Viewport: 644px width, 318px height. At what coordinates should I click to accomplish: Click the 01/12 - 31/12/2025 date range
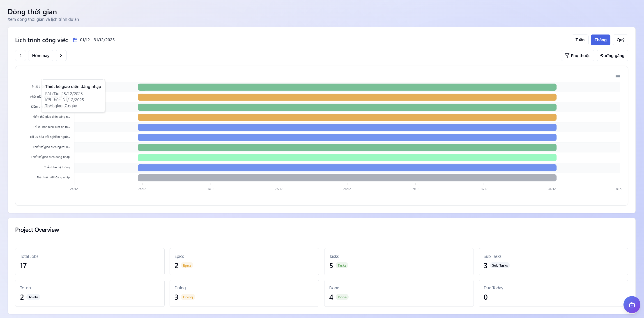click(97, 40)
